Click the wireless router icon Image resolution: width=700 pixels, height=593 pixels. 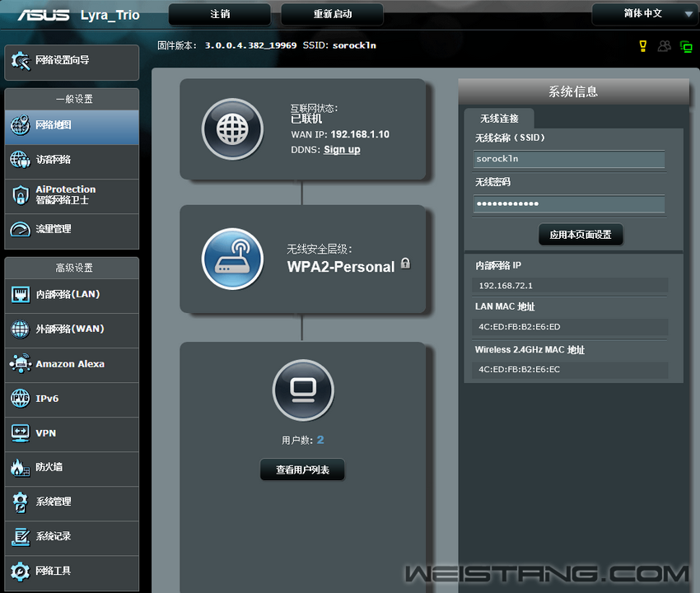point(233,259)
